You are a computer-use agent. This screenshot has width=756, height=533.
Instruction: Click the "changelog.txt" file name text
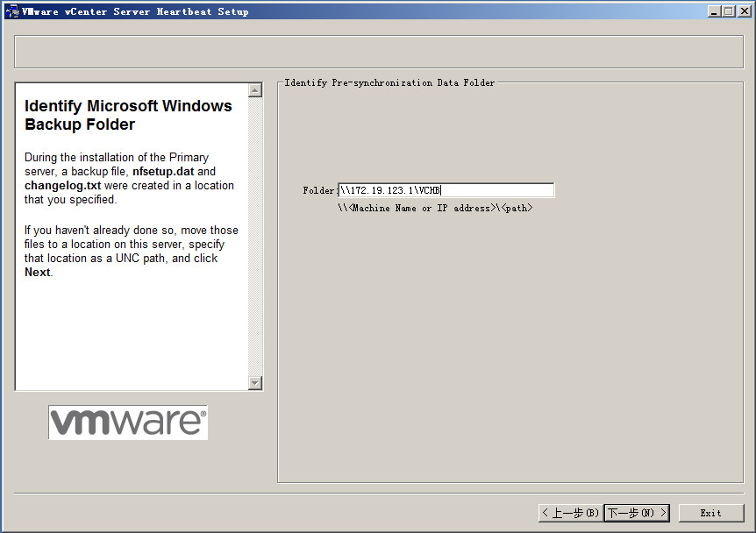point(62,186)
